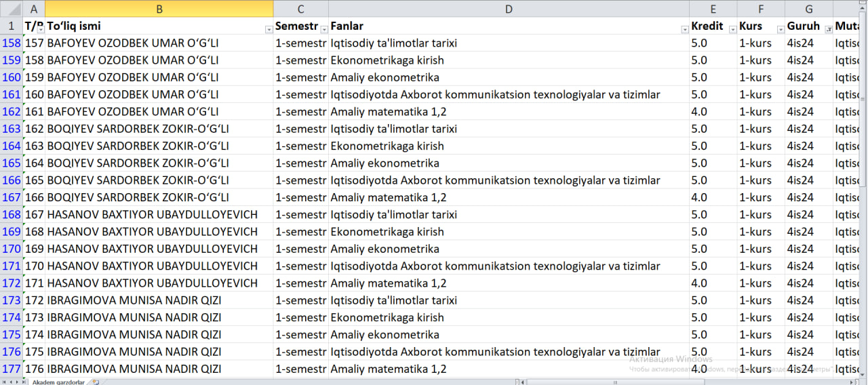This screenshot has height=385, width=868.
Task: Open the T/R column filter dropdown
Action: point(41,30)
